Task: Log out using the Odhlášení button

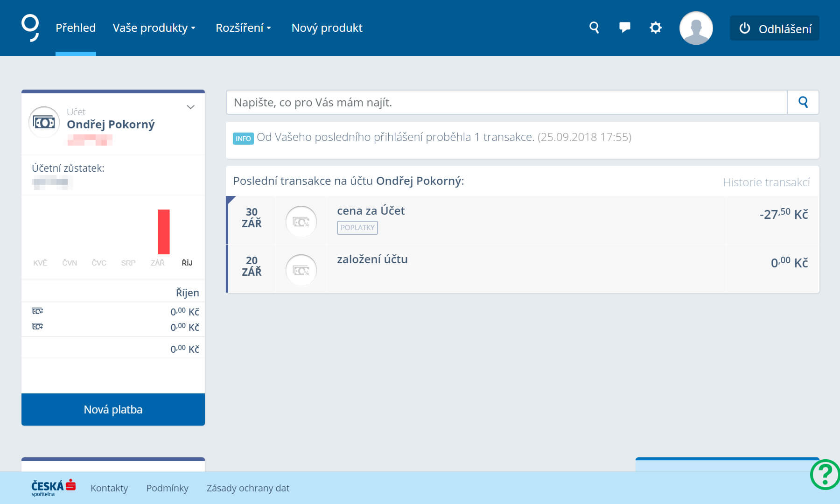Action: click(x=774, y=28)
